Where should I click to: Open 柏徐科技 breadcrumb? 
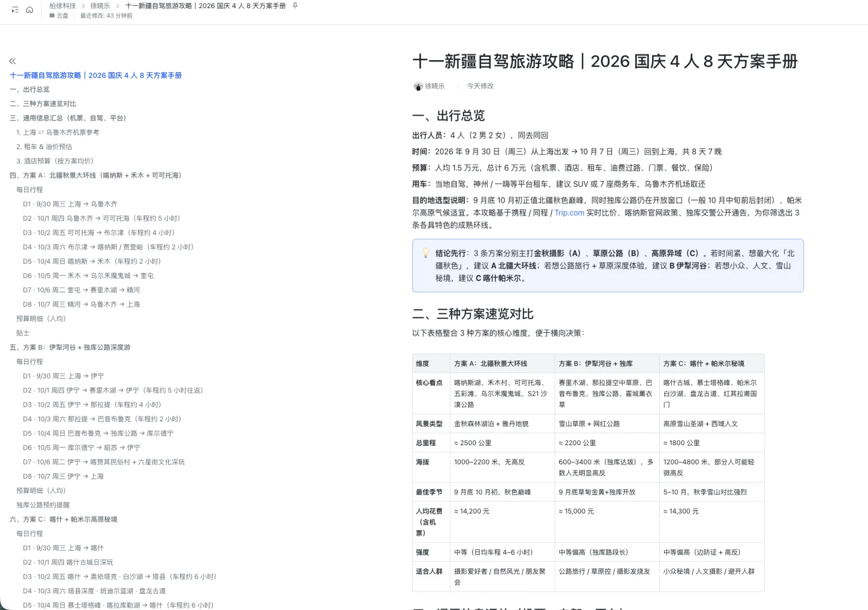[62, 6]
